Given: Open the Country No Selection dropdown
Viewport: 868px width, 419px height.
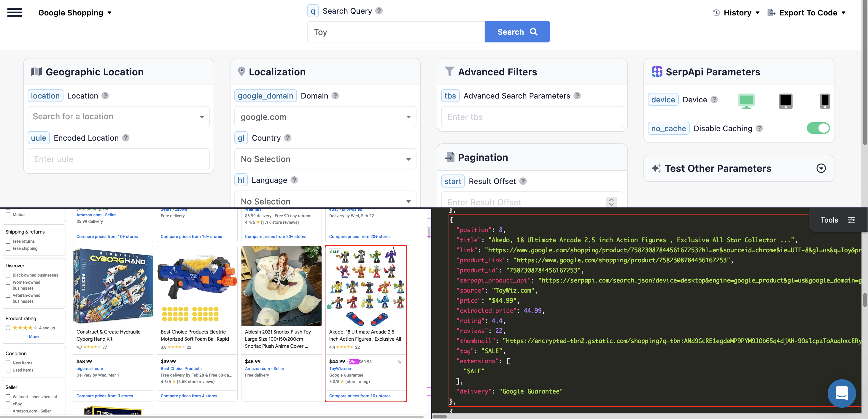Looking at the screenshot, I should coord(325,159).
